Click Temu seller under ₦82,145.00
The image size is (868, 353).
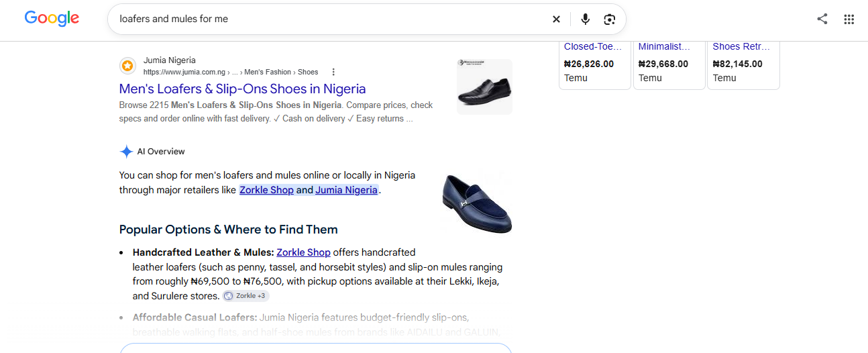click(x=724, y=78)
